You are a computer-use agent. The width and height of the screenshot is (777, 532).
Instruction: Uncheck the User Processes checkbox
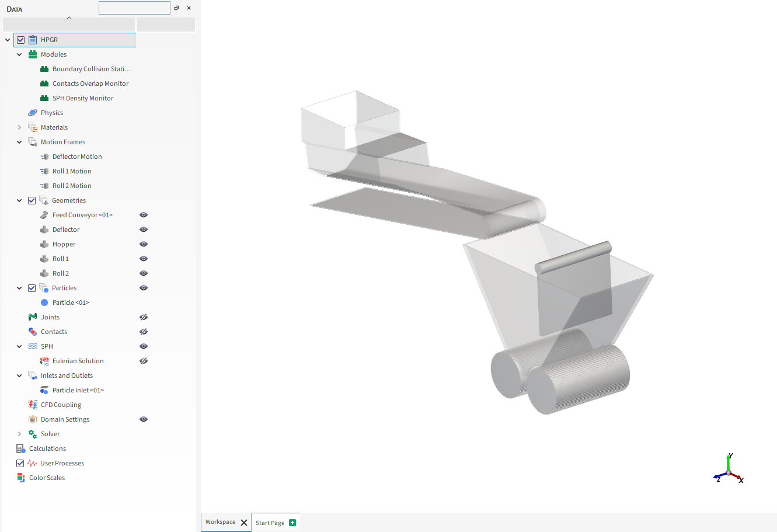pyautogui.click(x=20, y=463)
